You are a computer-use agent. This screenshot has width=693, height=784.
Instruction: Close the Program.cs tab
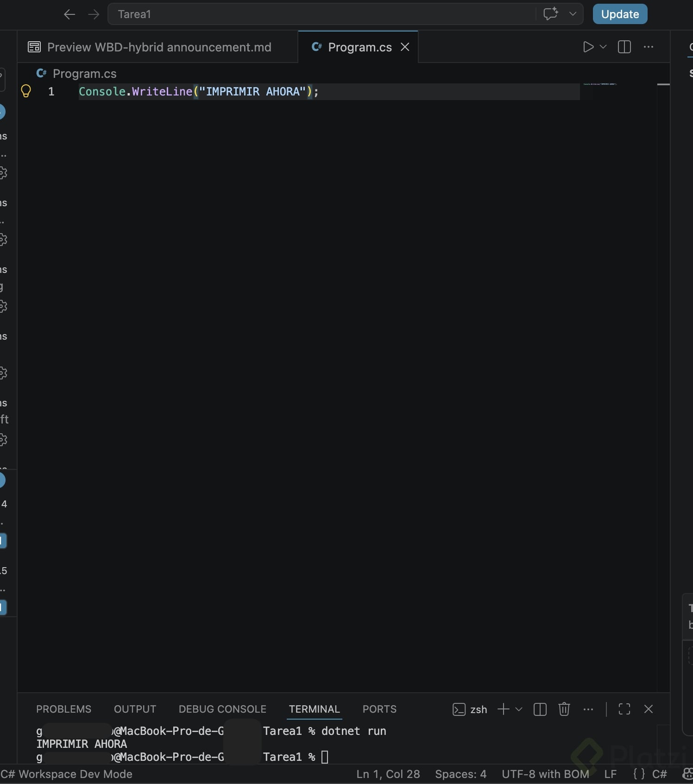click(405, 47)
